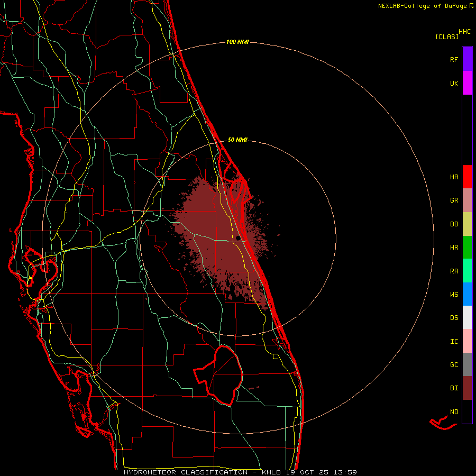Select the IC light-pink legend swatch
Screen dimensions: 476x476
pyautogui.click(x=467, y=341)
